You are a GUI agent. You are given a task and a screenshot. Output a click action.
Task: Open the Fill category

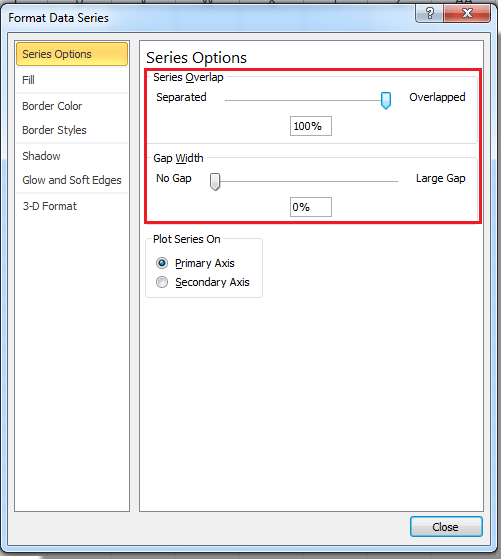72,80
